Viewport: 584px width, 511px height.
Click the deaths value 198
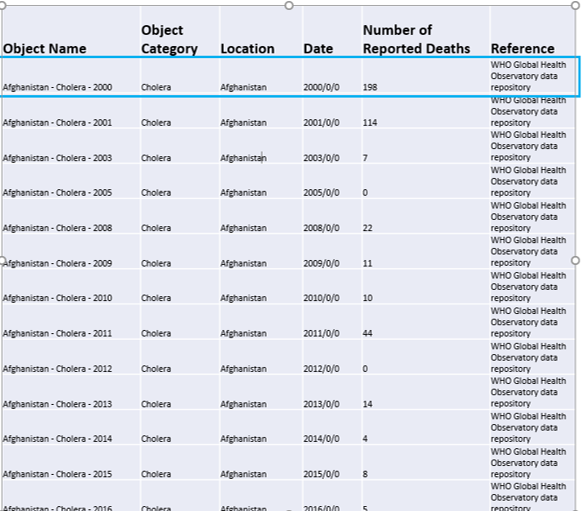tap(370, 87)
